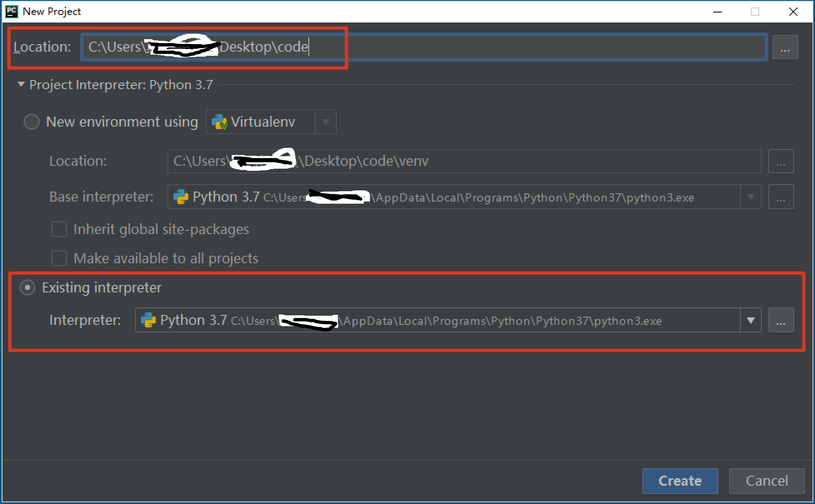Click Python icon in existing Interpreter field
This screenshot has width=815, height=504.
(x=148, y=320)
